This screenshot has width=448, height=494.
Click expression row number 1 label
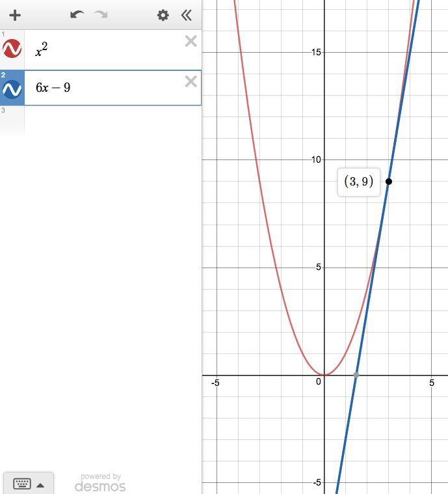pyautogui.click(x=3, y=34)
